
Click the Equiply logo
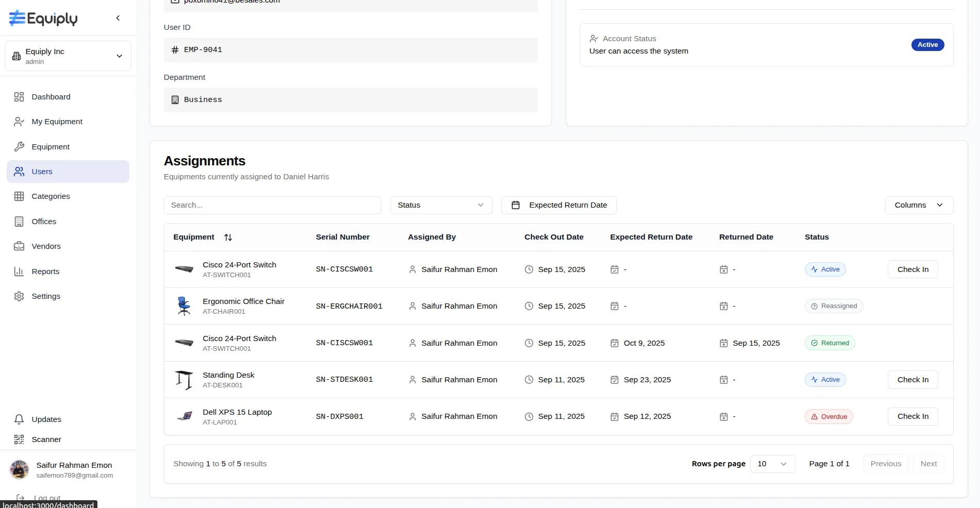point(43,18)
